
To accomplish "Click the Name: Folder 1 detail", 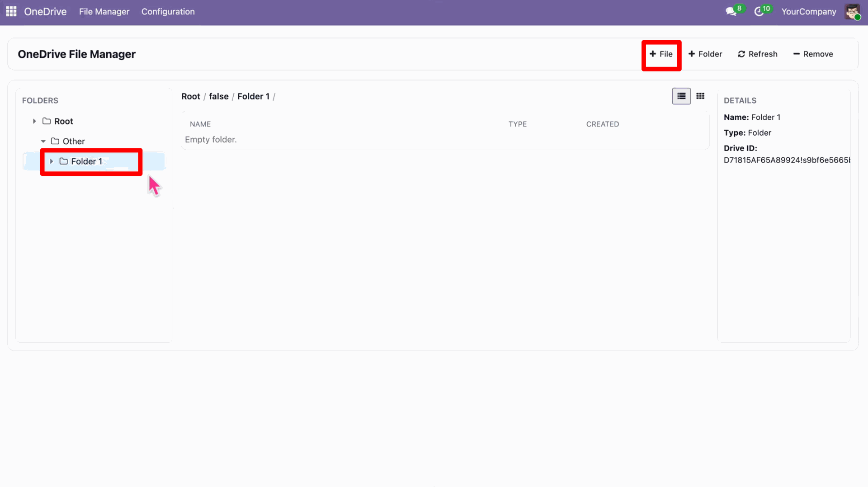I will pos(752,117).
